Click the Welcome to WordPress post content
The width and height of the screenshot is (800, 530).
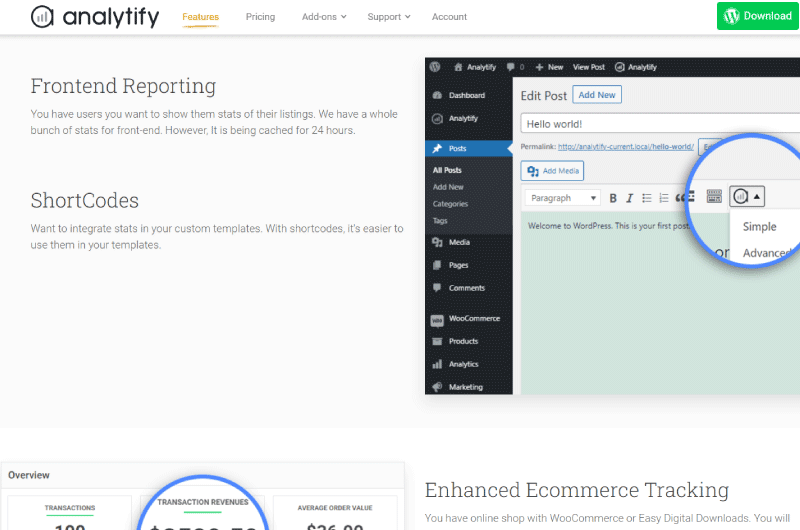pyautogui.click(x=609, y=226)
